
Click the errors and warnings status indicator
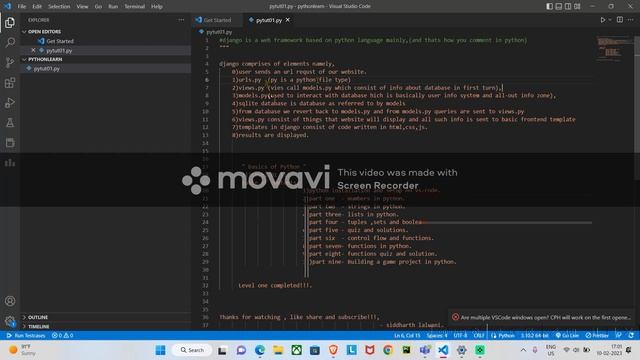point(62,336)
